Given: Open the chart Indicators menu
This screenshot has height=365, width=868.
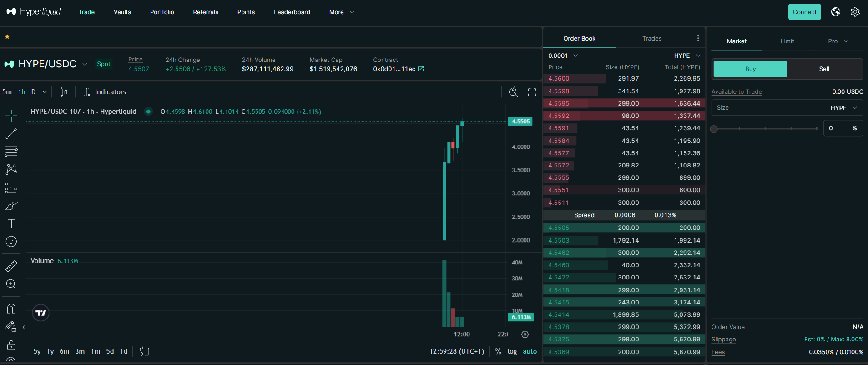Looking at the screenshot, I should click(x=105, y=92).
